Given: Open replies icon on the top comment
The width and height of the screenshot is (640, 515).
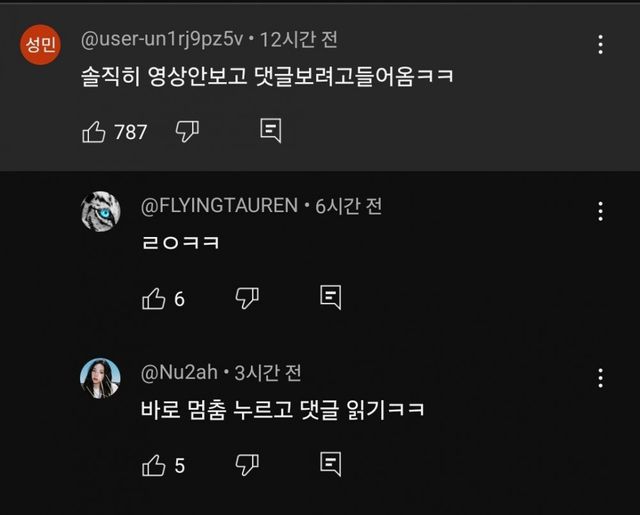Looking at the screenshot, I should tap(270, 131).
